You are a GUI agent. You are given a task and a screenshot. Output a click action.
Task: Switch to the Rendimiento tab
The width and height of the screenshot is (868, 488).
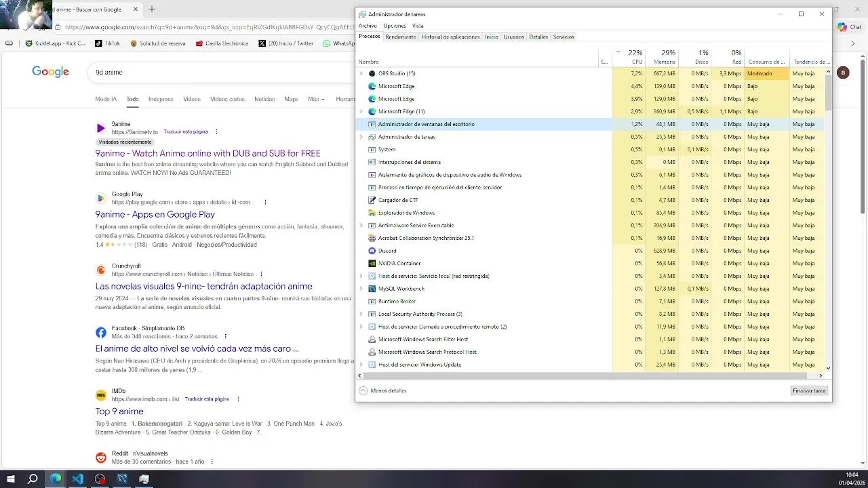(x=401, y=37)
